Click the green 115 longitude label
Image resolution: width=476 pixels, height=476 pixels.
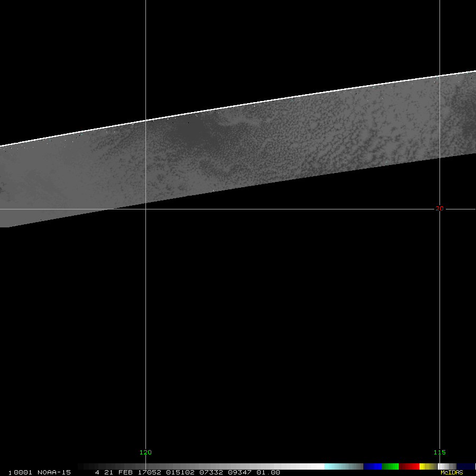coord(440,452)
